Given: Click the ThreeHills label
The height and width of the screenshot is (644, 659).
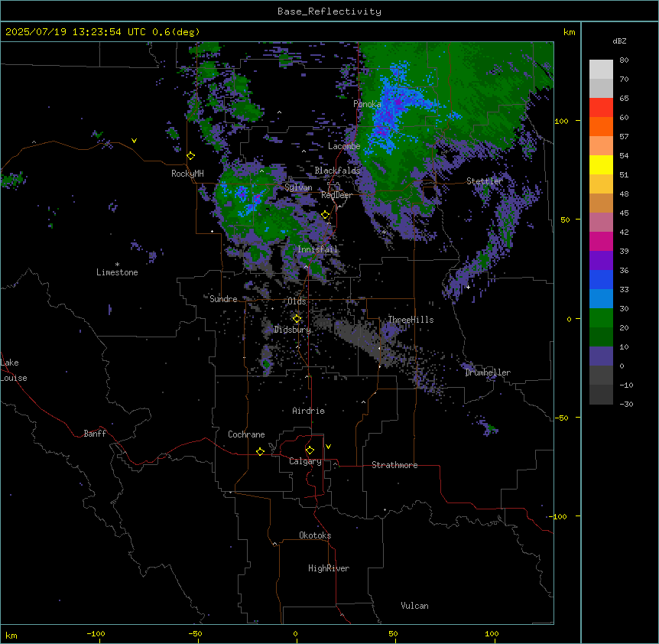Looking at the screenshot, I should (411, 320).
